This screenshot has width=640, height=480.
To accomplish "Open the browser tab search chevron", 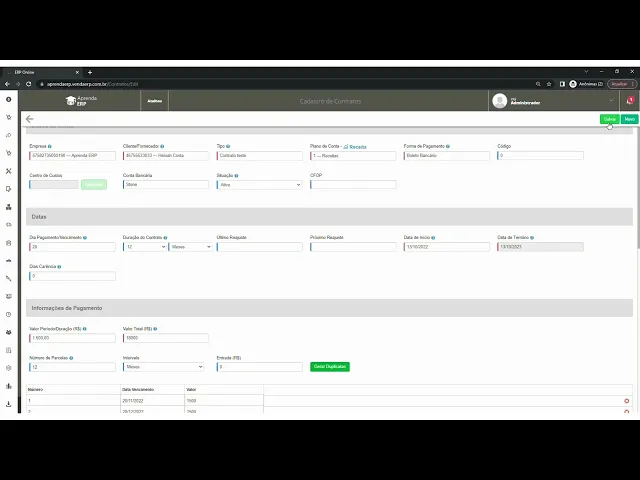I will 586,71.
